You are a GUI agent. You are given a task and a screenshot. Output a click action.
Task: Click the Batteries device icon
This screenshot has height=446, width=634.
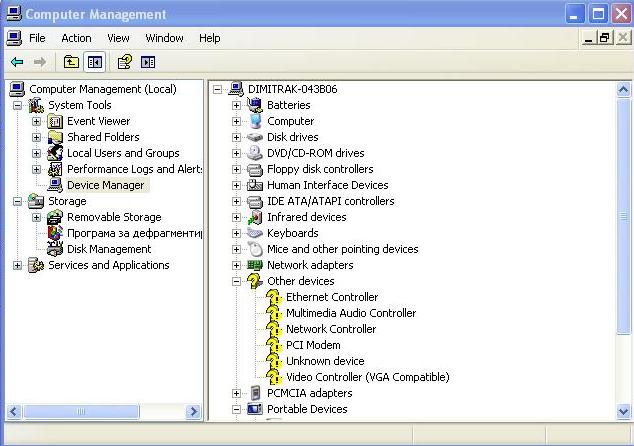pos(255,105)
